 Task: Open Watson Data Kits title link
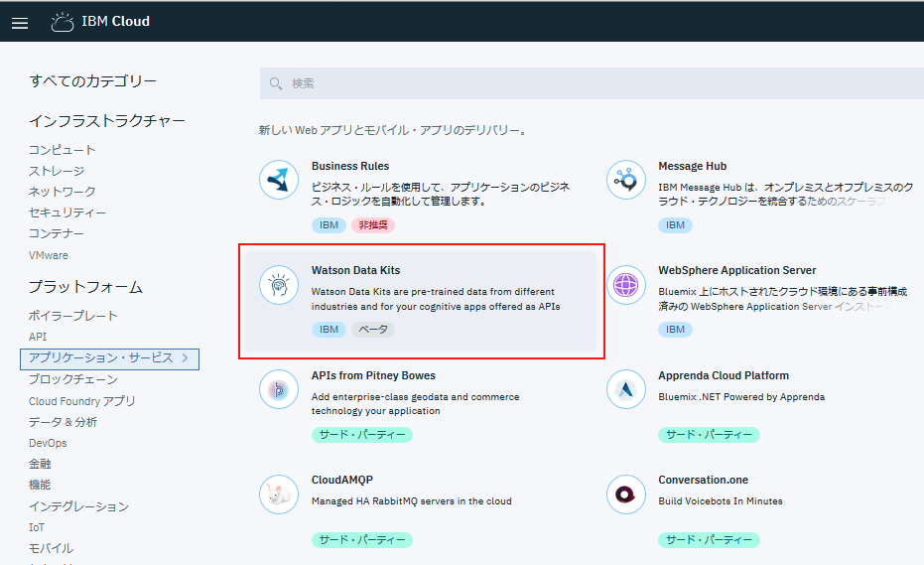tap(355, 270)
